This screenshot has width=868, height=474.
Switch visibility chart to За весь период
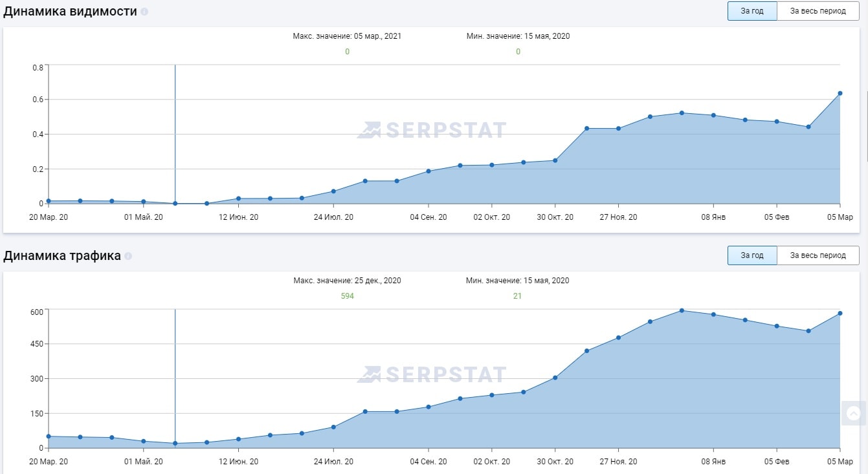(818, 11)
